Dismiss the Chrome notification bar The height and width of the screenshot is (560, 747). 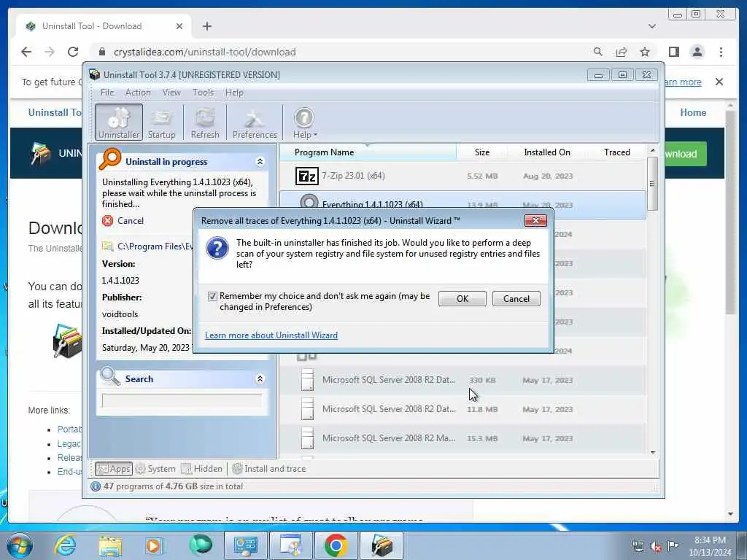coord(719,82)
